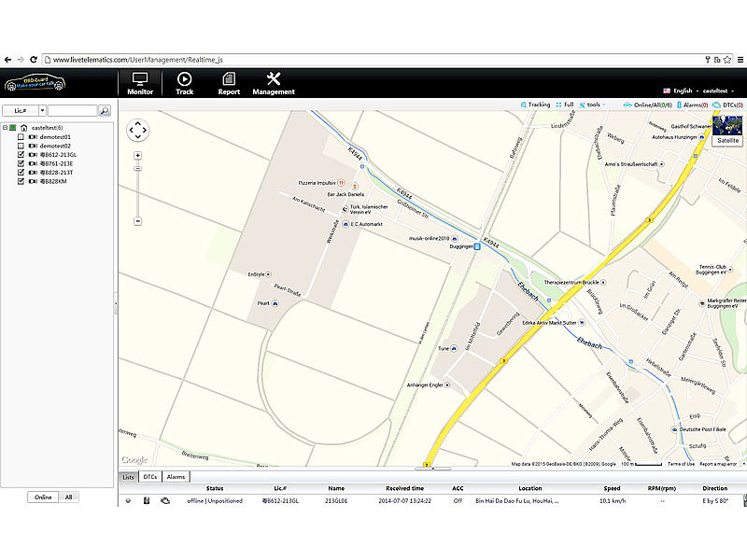The image size is (747, 560).
Task: Show only Online vehicles
Action: [x=43, y=497]
